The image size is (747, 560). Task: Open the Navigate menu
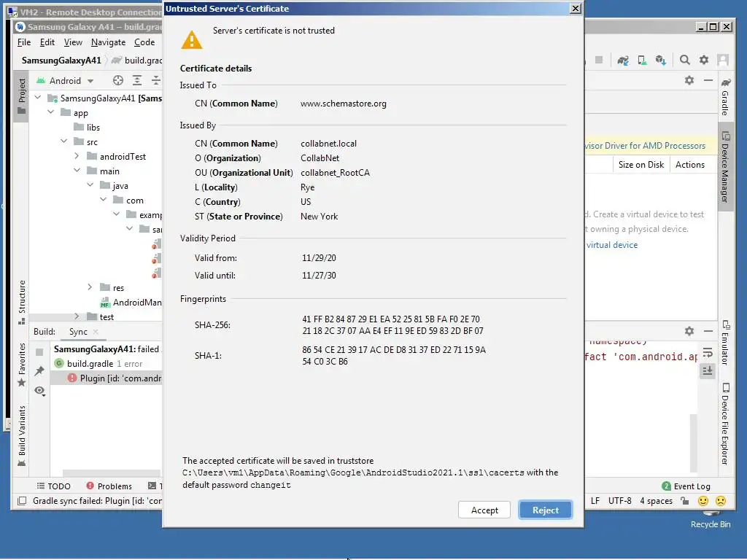pos(108,42)
